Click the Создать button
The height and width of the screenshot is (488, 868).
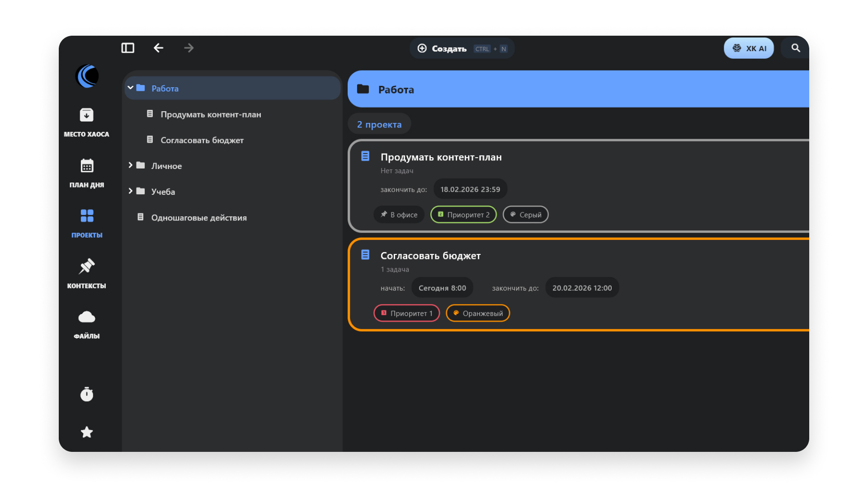tap(461, 48)
